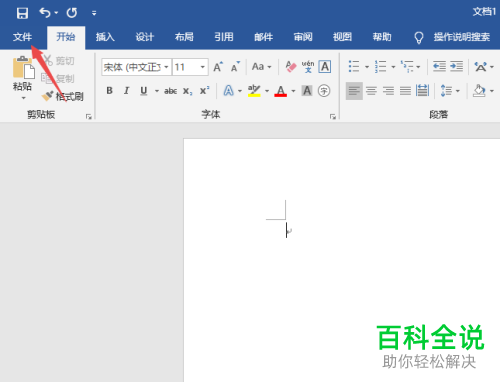Open the 剪贴板 dialog launcher
This screenshot has width=500, height=382.
(89, 116)
